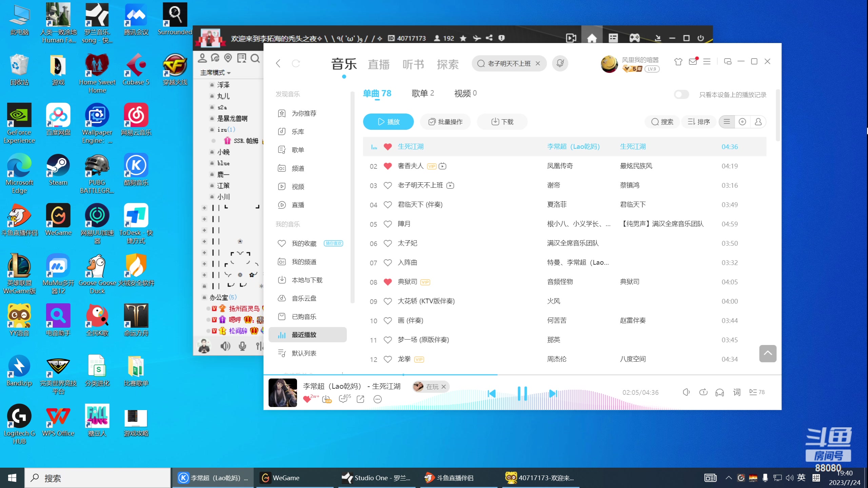Click the 下载 download button
This screenshot has height=488, width=868.
(502, 122)
